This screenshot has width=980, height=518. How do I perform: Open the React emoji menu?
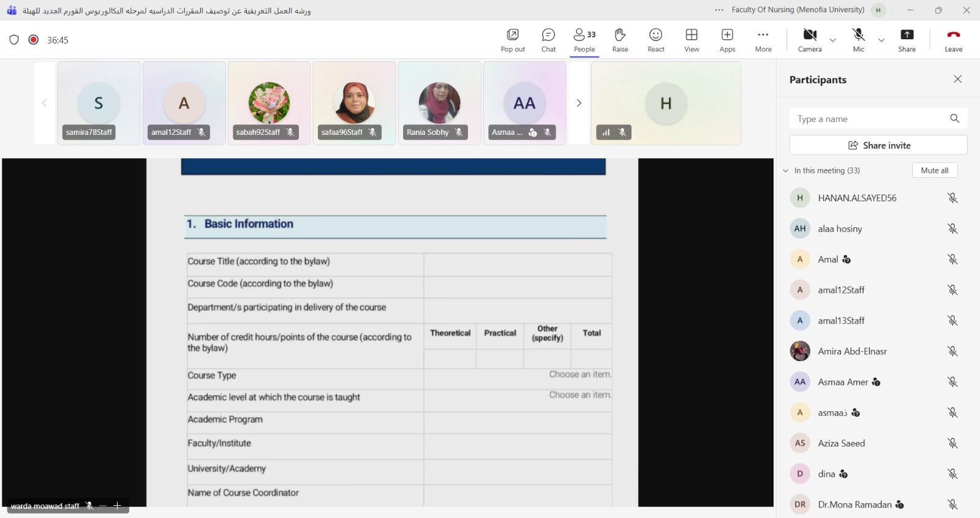click(655, 40)
